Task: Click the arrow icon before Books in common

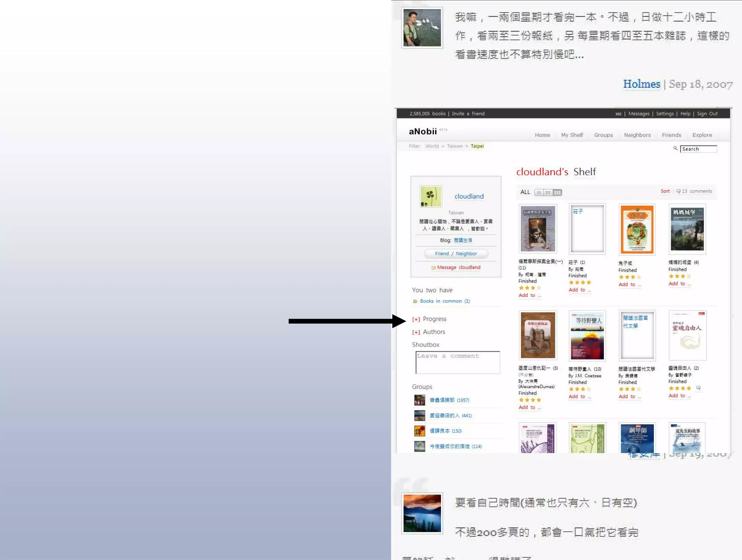Action: point(415,301)
